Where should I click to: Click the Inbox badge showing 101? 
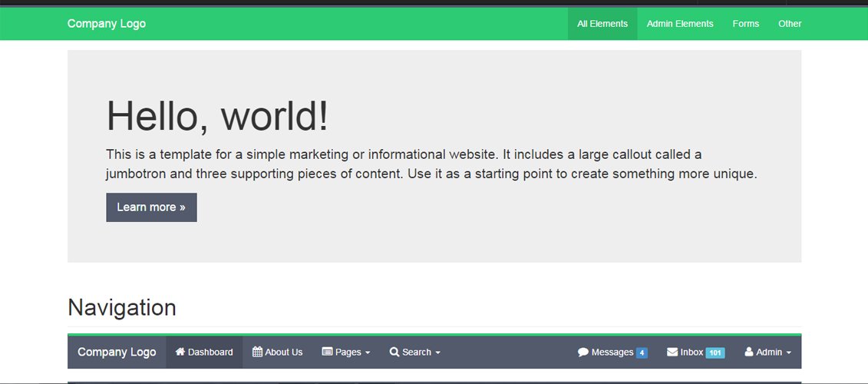coord(715,353)
